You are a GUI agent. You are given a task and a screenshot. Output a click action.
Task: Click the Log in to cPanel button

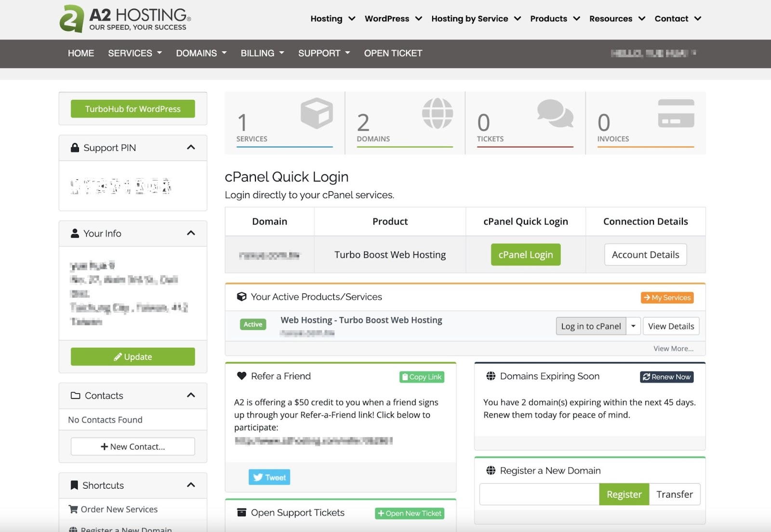pyautogui.click(x=591, y=326)
